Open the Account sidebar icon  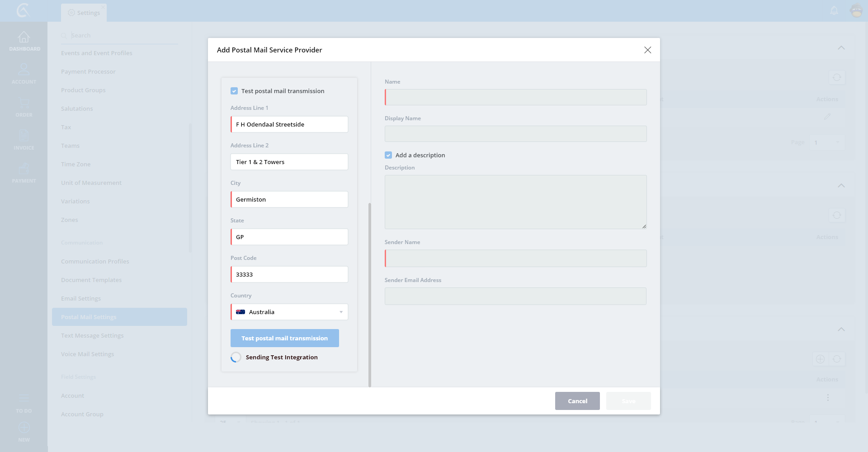coord(24,70)
